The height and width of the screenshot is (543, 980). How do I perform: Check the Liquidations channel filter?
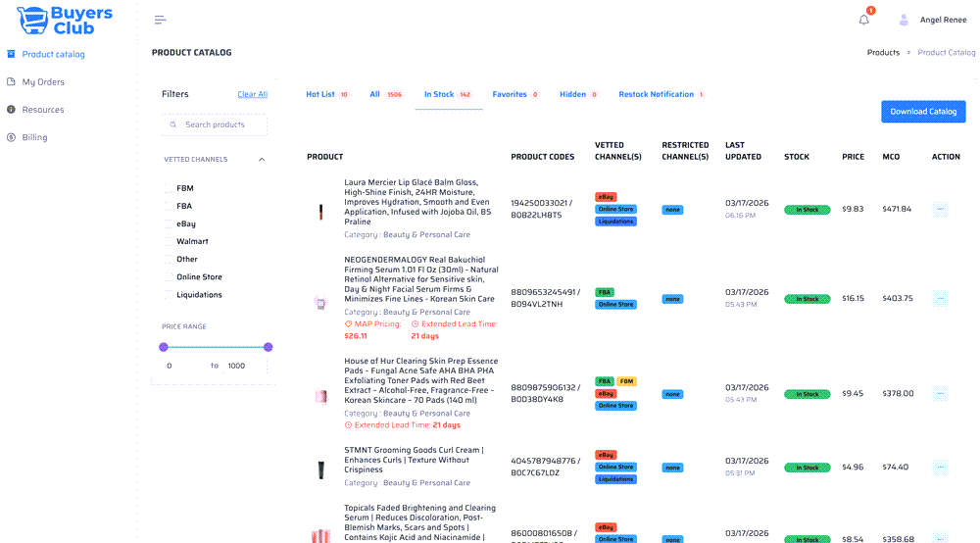168,295
